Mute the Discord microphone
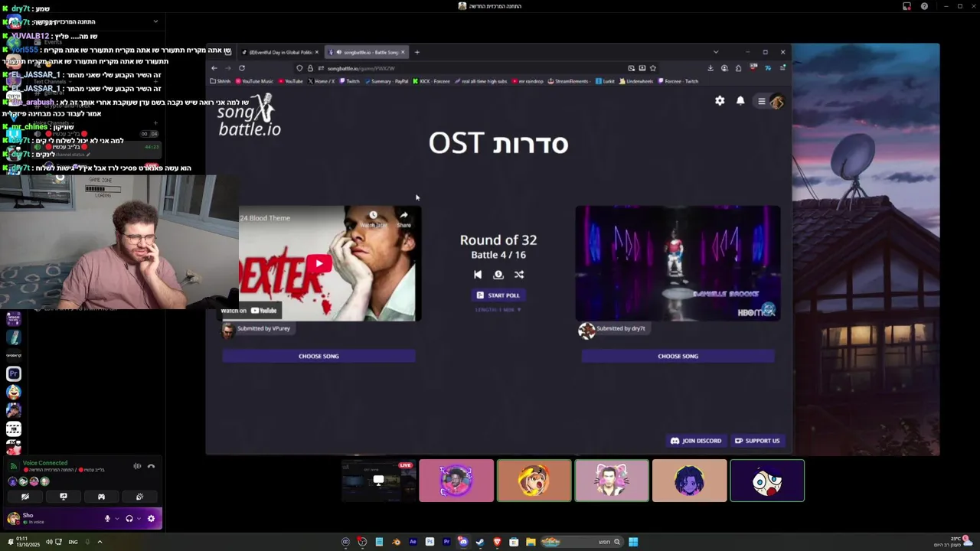This screenshot has width=980, height=551. click(x=107, y=519)
